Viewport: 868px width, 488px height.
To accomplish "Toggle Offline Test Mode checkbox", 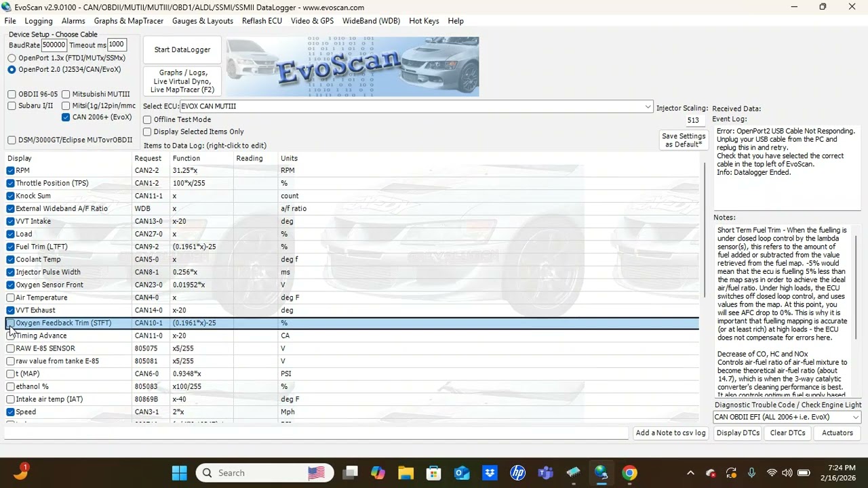I will [x=147, y=119].
